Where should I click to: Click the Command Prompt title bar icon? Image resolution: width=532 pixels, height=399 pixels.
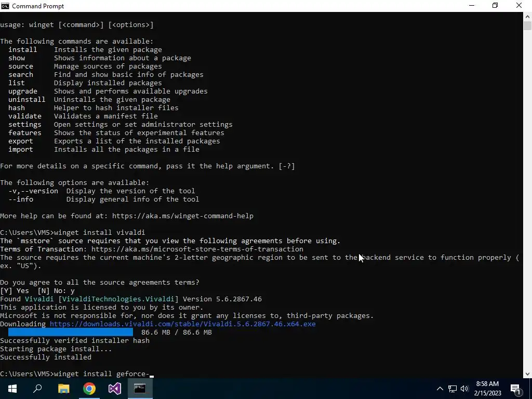[5, 6]
